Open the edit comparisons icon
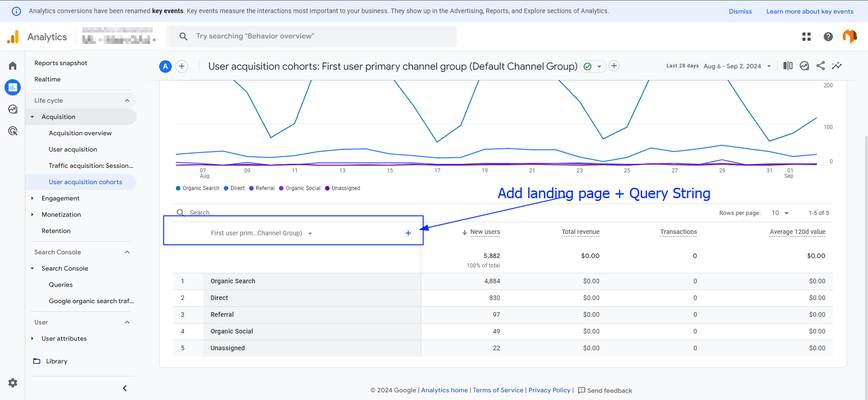Screen dimensions: 868x400 [788, 66]
